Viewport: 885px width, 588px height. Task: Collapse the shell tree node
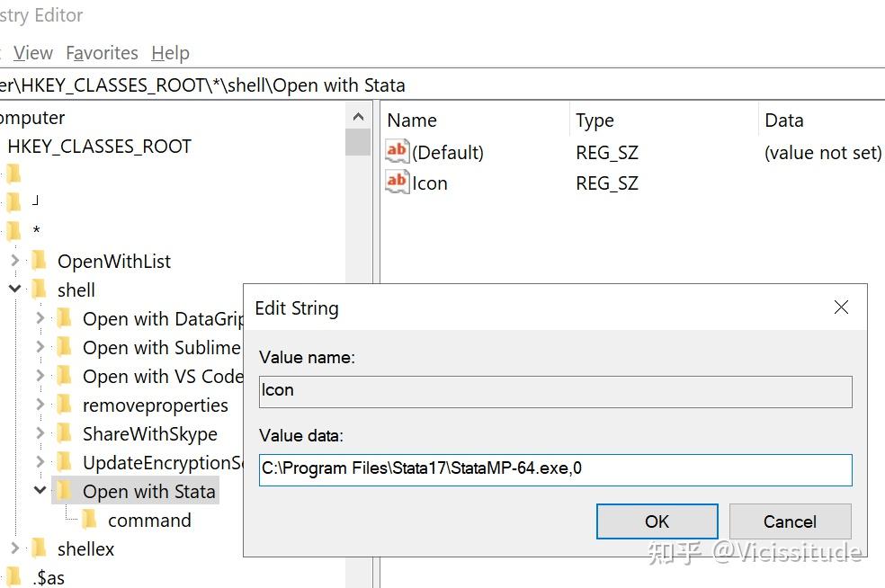tap(14, 290)
